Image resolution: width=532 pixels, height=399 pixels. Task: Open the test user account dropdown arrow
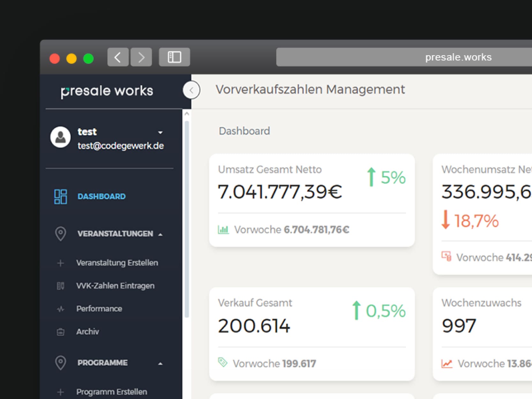[x=160, y=132]
